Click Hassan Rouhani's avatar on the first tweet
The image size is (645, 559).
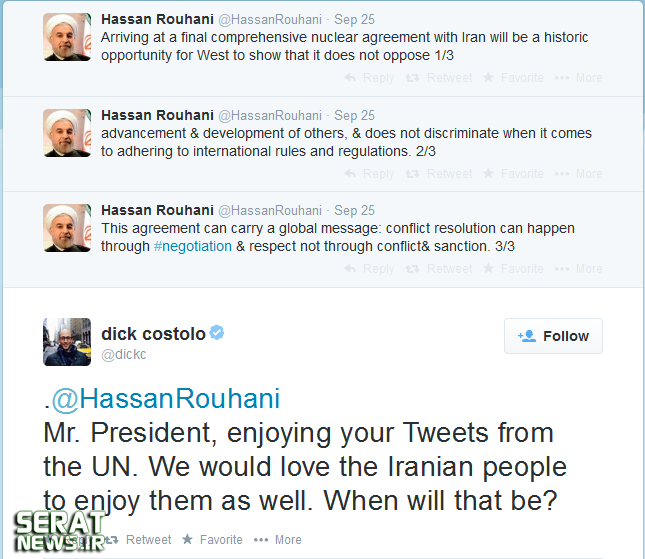(x=67, y=37)
